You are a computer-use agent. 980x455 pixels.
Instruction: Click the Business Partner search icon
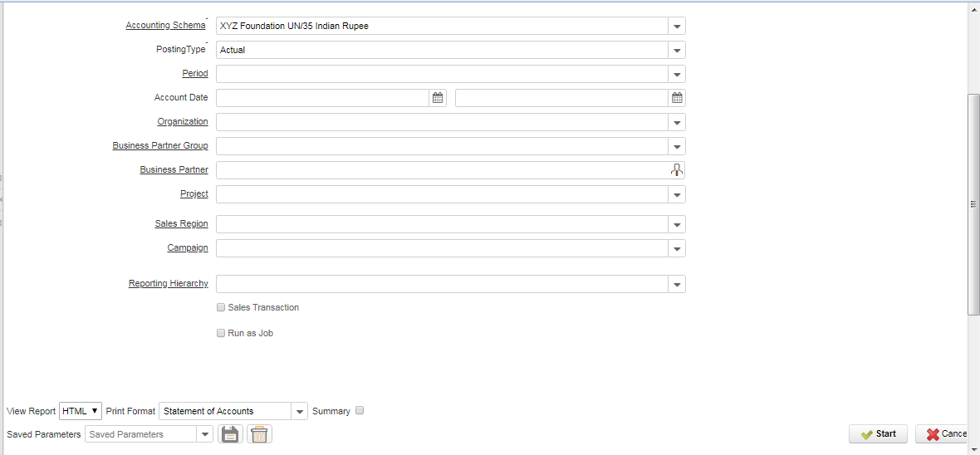point(677,170)
